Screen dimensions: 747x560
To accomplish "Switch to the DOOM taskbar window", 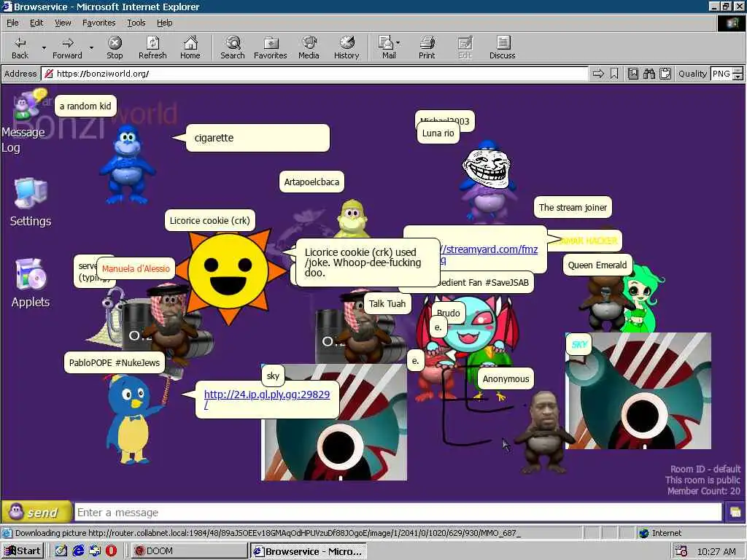I will 188,551.
